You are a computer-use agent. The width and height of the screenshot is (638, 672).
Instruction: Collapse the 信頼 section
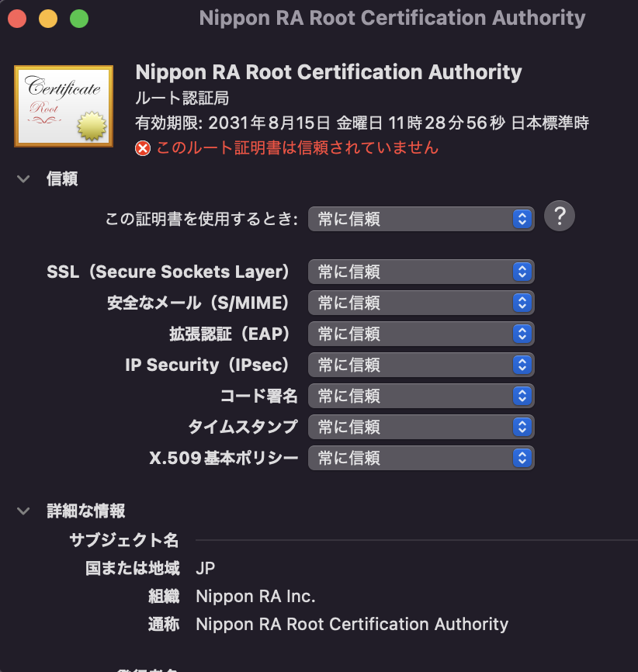(x=23, y=179)
